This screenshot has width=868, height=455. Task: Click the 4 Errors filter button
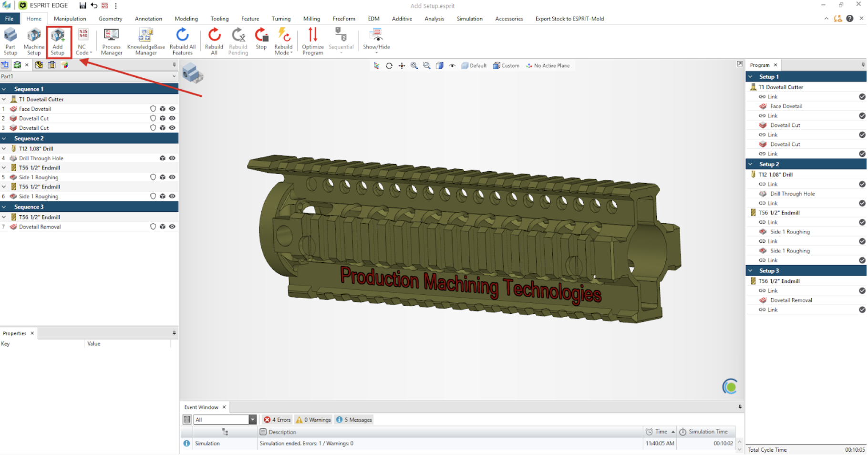278,420
